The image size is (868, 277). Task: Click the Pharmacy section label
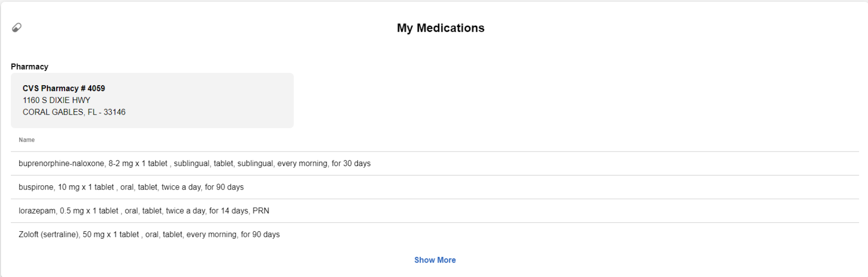click(x=29, y=66)
